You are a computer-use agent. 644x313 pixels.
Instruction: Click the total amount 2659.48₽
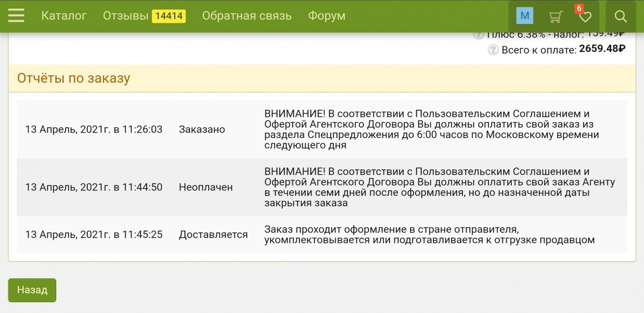point(602,49)
